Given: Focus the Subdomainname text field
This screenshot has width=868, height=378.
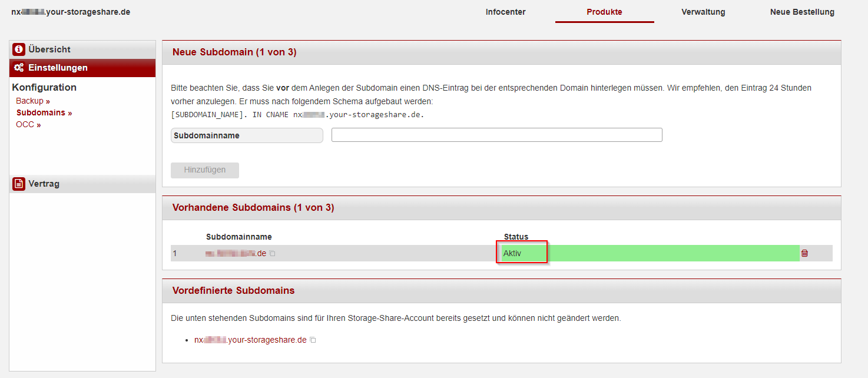Looking at the screenshot, I should (x=496, y=135).
